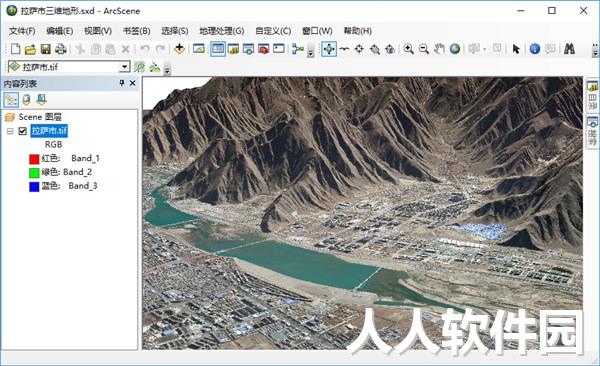Click the red Band_1 color swatch
The image size is (600, 366).
(x=34, y=159)
